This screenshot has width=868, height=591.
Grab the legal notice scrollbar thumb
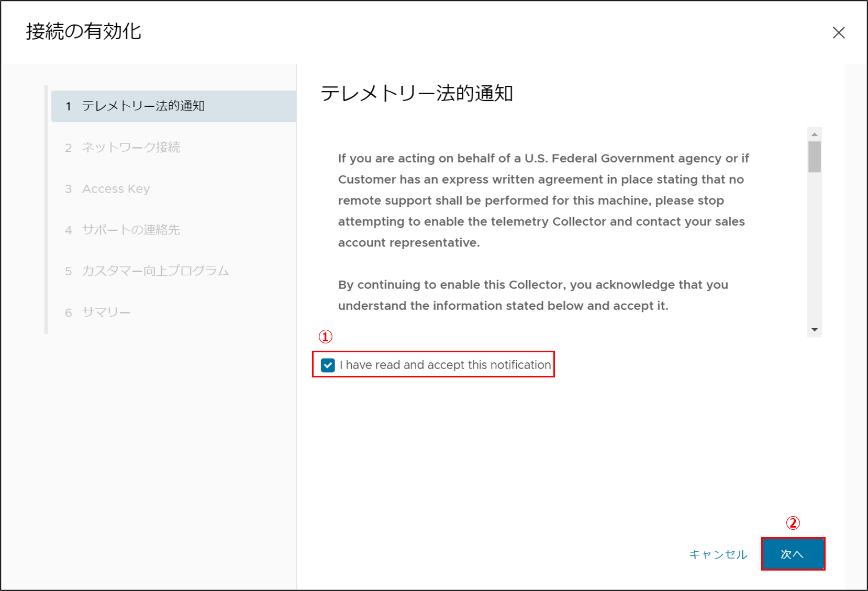815,157
